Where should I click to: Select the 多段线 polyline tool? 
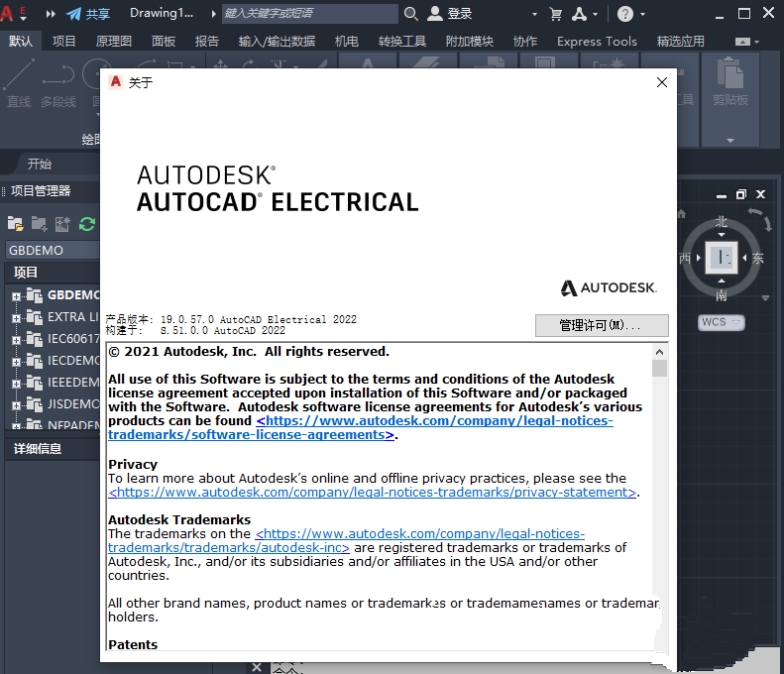pos(58,83)
